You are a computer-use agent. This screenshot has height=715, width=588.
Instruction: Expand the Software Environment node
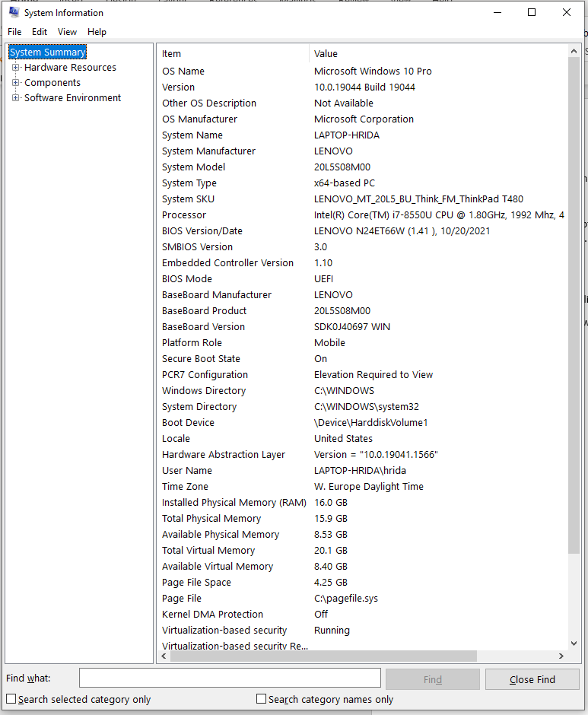(x=15, y=97)
